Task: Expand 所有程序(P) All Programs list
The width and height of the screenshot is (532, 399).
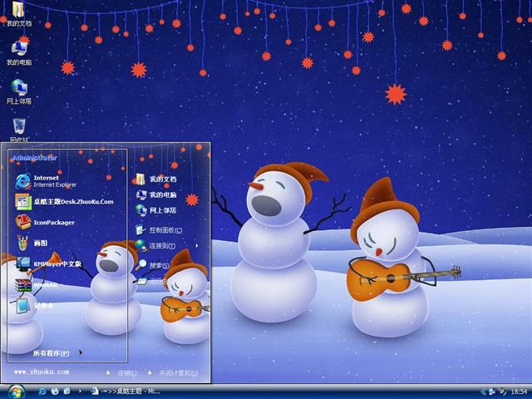Action: (x=57, y=352)
